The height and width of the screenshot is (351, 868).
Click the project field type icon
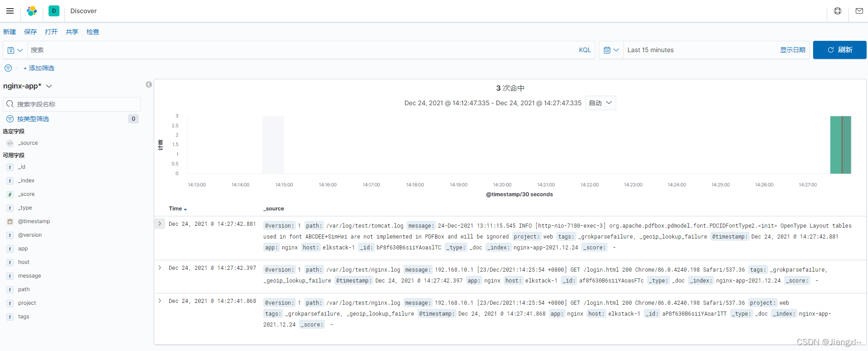pos(10,303)
